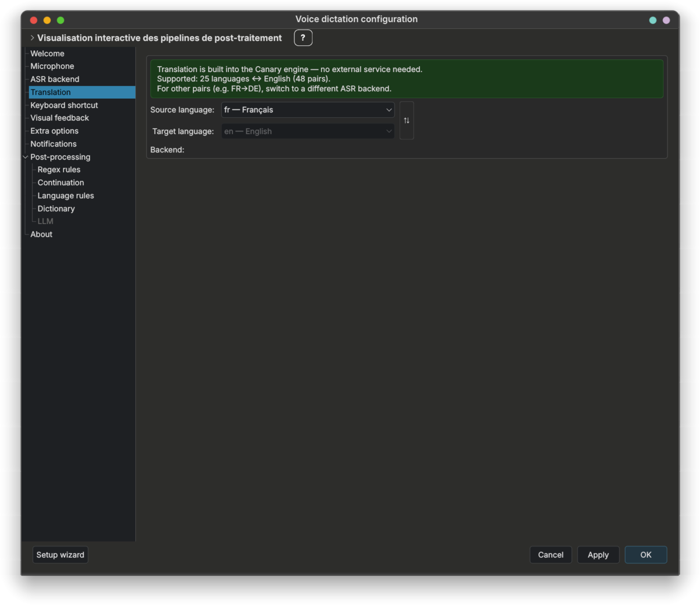Click the Backend: label
The image size is (700, 605).
coord(167,150)
